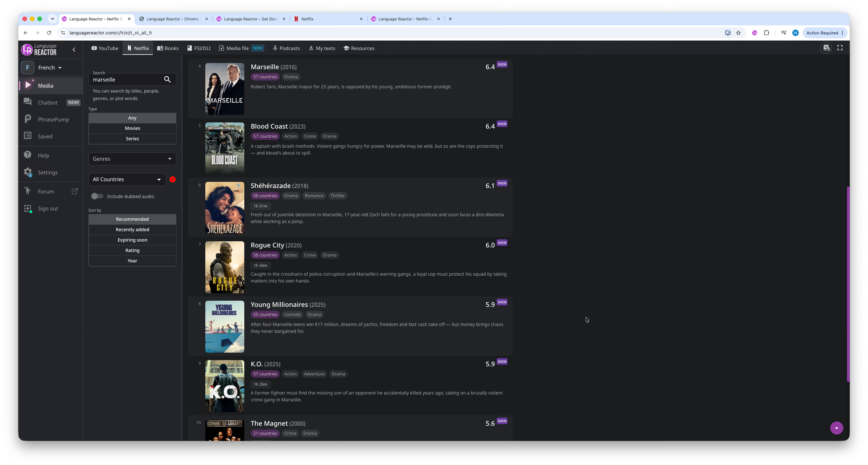
Task: Click the search magnifier icon
Action: pyautogui.click(x=167, y=80)
